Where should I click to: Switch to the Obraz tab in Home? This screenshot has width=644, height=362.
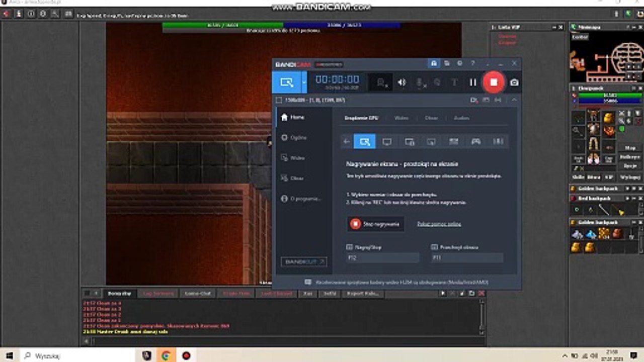pyautogui.click(x=431, y=118)
